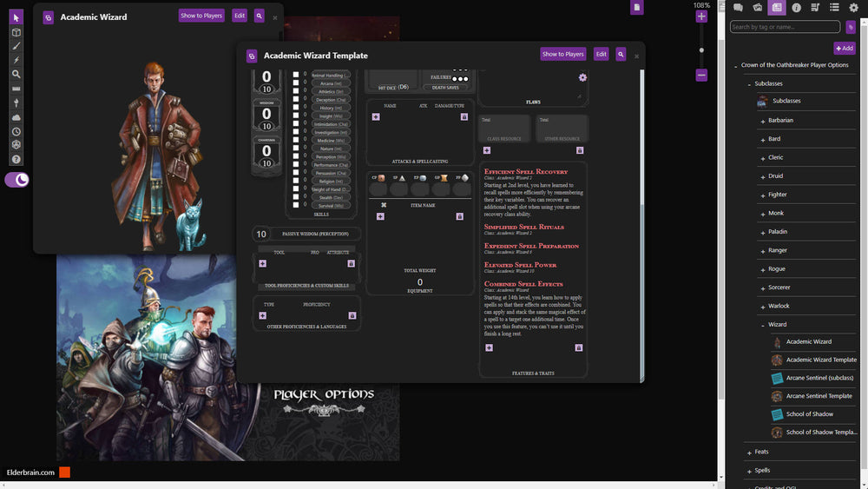Click Show to Players on Academic Wizard Template

coord(562,54)
